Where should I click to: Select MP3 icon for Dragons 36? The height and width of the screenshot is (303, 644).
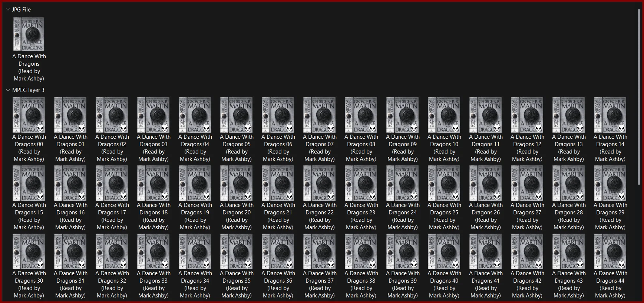click(278, 251)
